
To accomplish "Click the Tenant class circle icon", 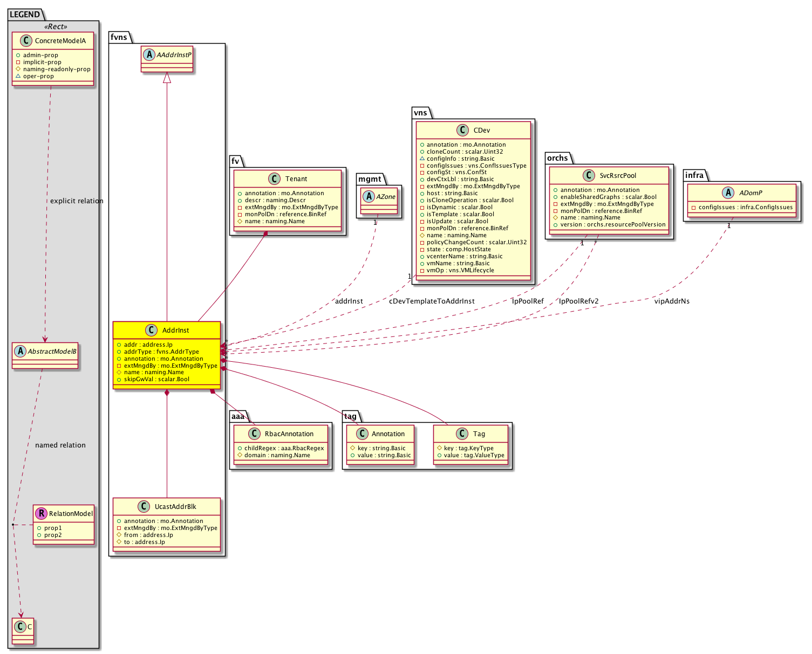I will tap(274, 178).
